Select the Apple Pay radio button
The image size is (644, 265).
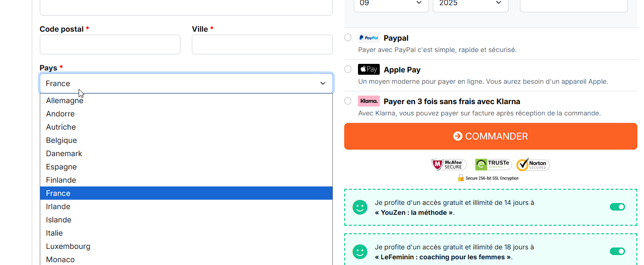tap(348, 69)
